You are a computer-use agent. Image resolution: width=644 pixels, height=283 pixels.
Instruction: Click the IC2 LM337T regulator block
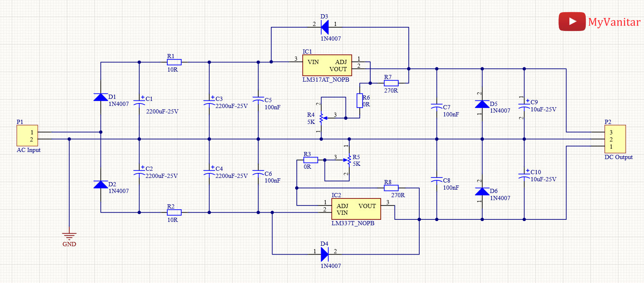pyautogui.click(x=356, y=209)
